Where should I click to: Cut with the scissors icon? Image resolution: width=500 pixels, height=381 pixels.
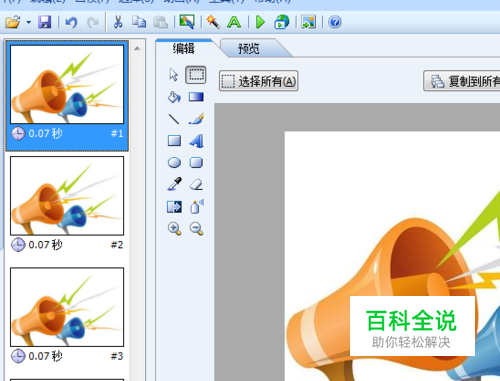click(118, 22)
